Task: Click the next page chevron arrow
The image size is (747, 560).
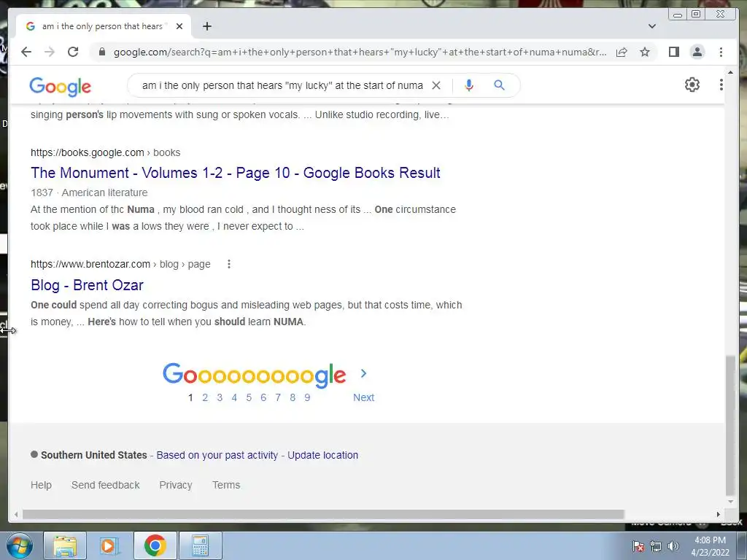Action: [x=363, y=373]
